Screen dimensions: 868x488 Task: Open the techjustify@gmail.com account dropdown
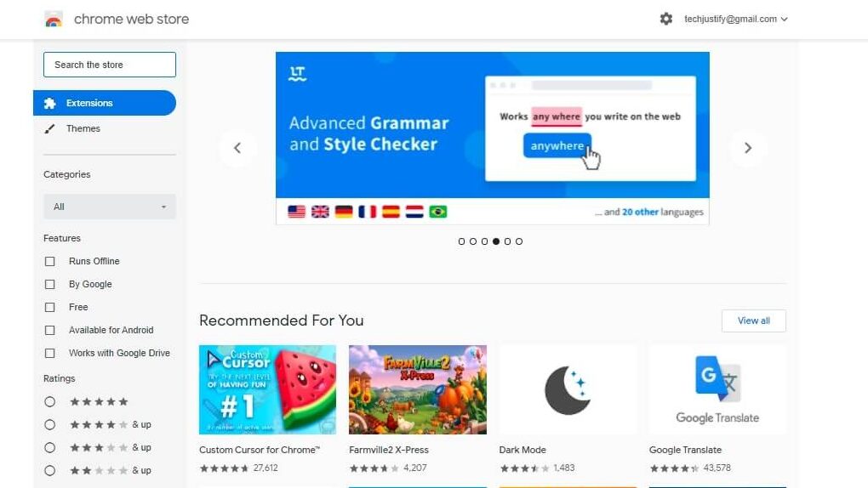[736, 19]
